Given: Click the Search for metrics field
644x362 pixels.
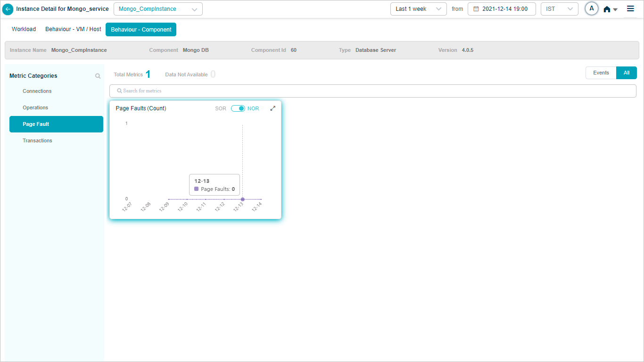Looking at the screenshot, I should 372,91.
